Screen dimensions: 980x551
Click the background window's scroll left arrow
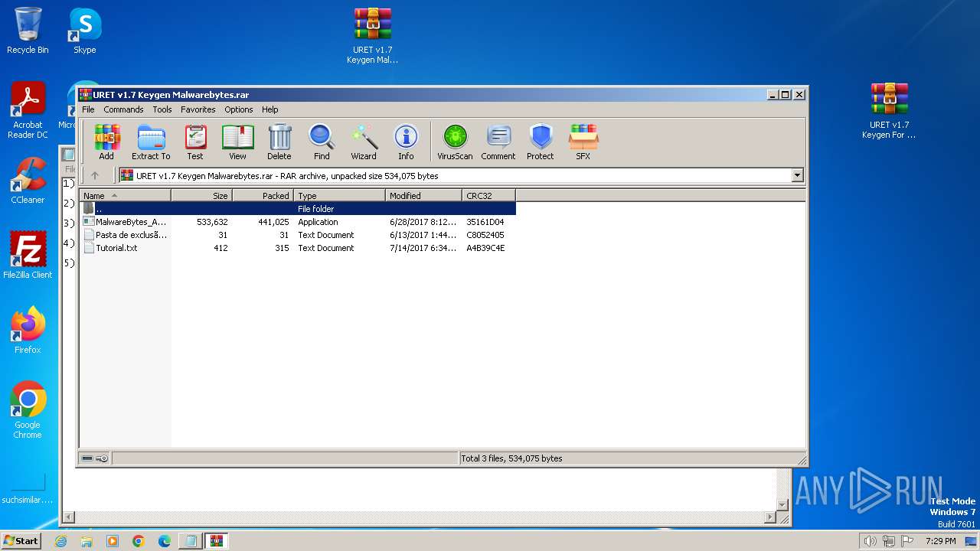[x=68, y=518]
